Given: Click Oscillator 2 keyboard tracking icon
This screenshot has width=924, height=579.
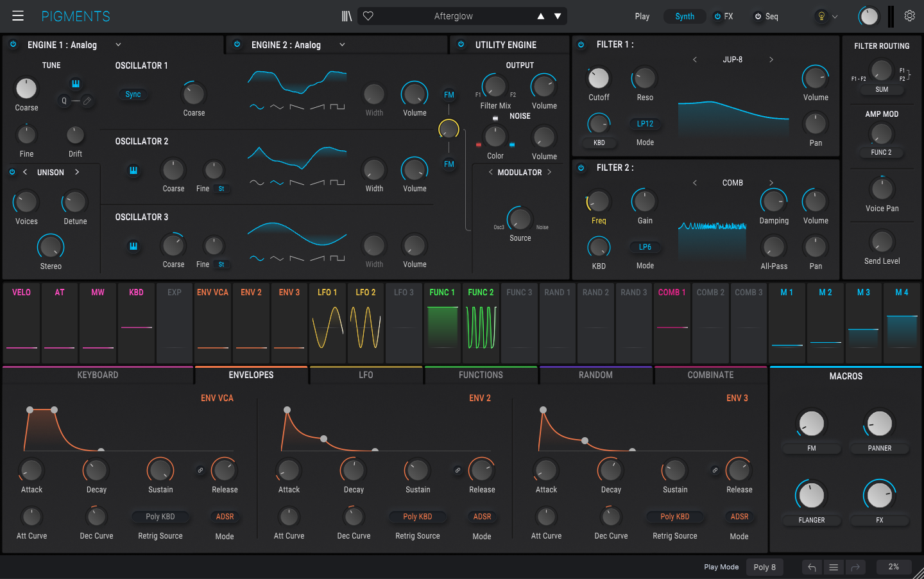Looking at the screenshot, I should 133,170.
